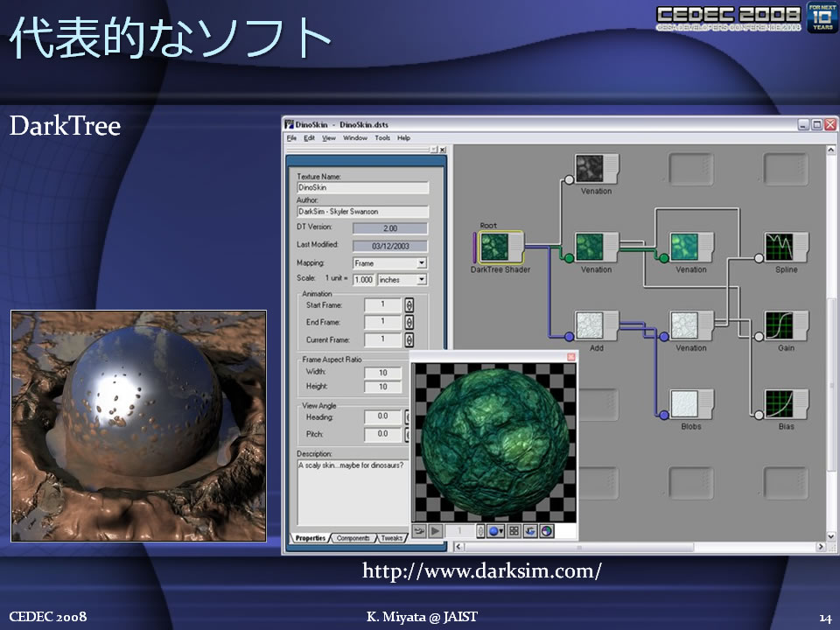This screenshot has width=840, height=630.
Task: Select the teal Venation node left of Spline
Action: click(x=691, y=247)
